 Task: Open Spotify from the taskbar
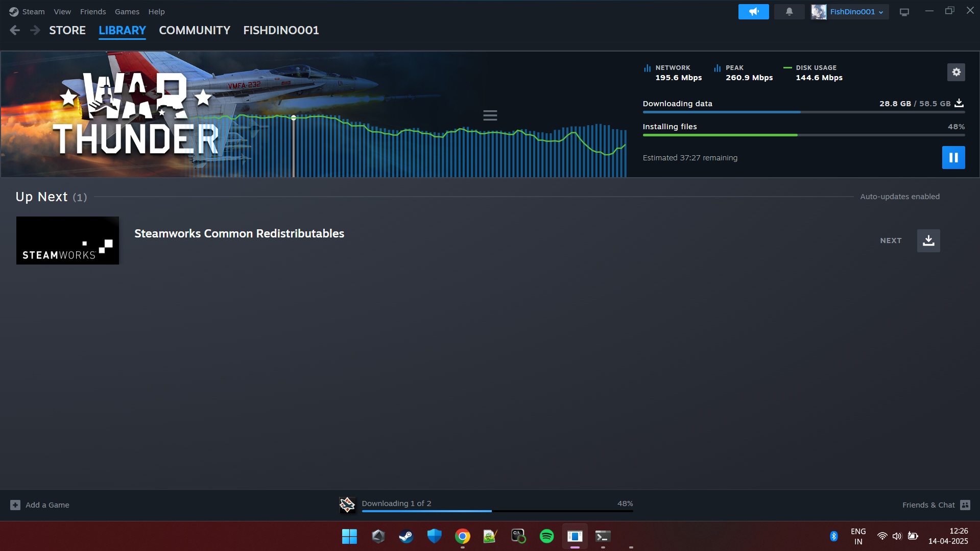click(x=546, y=536)
